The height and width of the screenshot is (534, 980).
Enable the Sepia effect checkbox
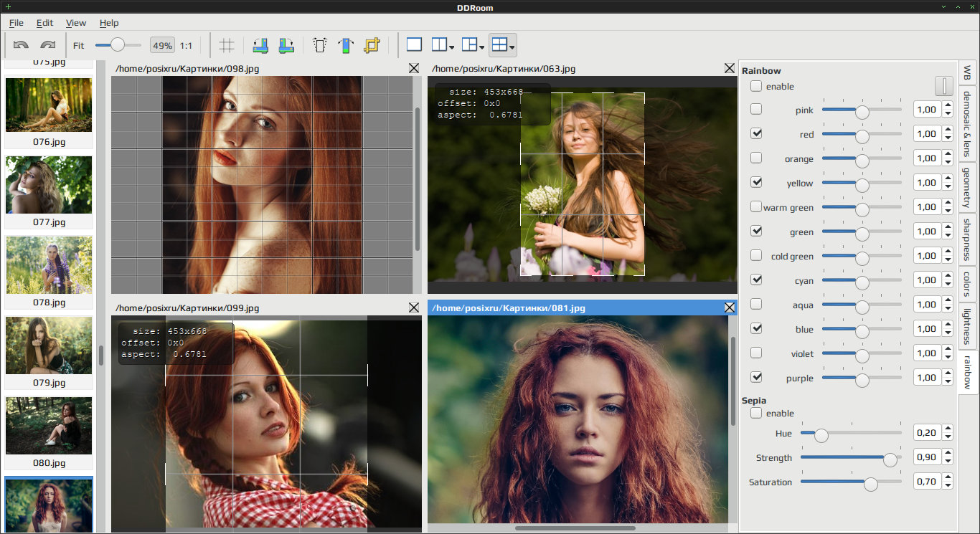click(x=756, y=413)
